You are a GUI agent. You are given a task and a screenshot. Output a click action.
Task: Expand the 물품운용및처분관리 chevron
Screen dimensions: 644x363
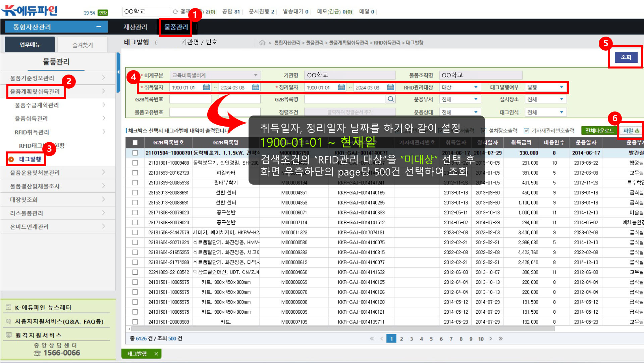tap(104, 172)
